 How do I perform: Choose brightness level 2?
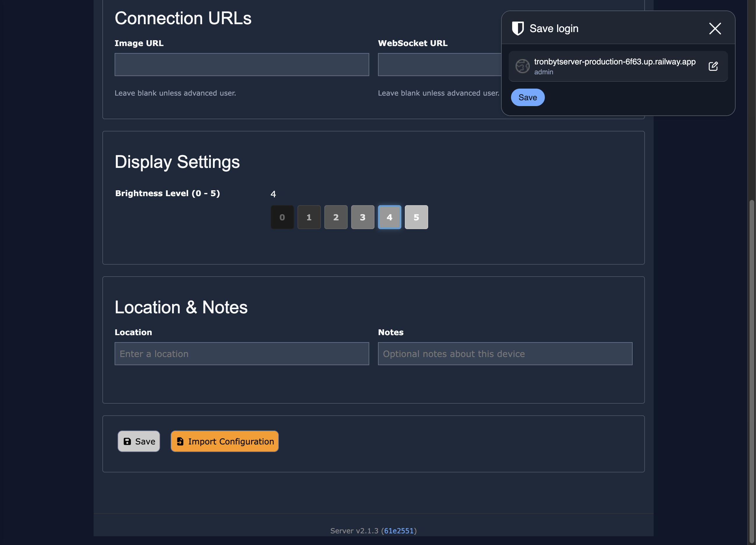click(x=336, y=217)
